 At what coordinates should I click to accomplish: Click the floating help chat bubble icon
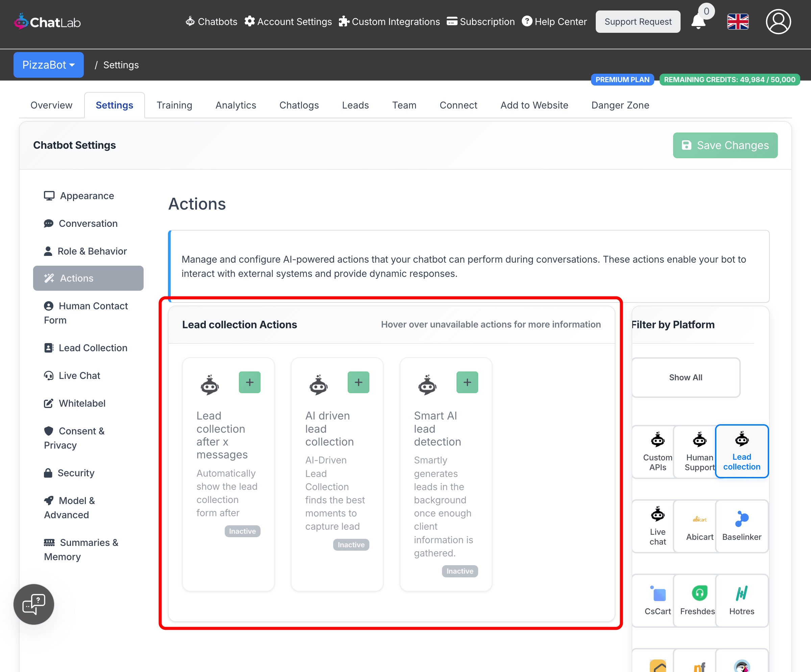click(x=33, y=604)
